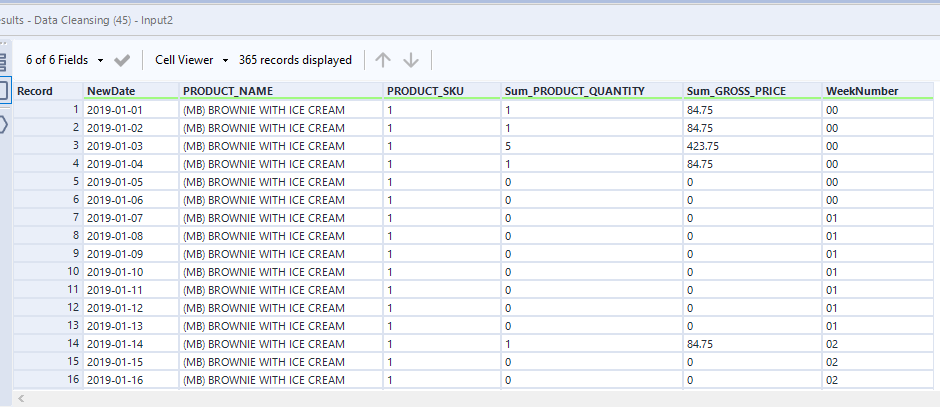Select date cell 2019-01-03
This screenshot has height=407, width=940.
click(x=131, y=146)
